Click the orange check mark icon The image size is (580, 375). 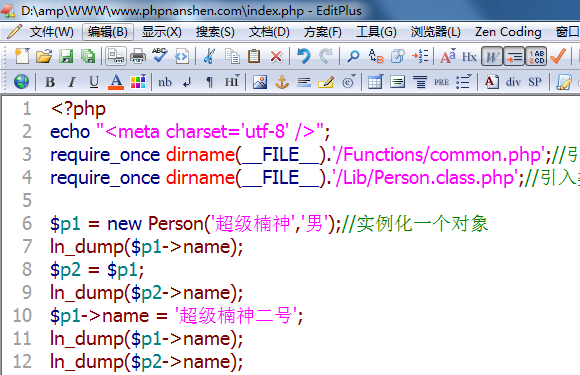pos(558,56)
